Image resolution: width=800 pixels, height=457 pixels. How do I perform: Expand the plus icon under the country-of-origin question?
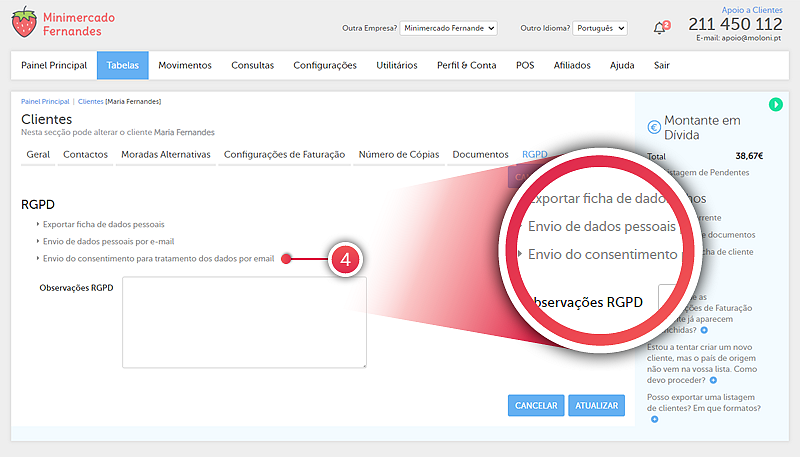714,380
